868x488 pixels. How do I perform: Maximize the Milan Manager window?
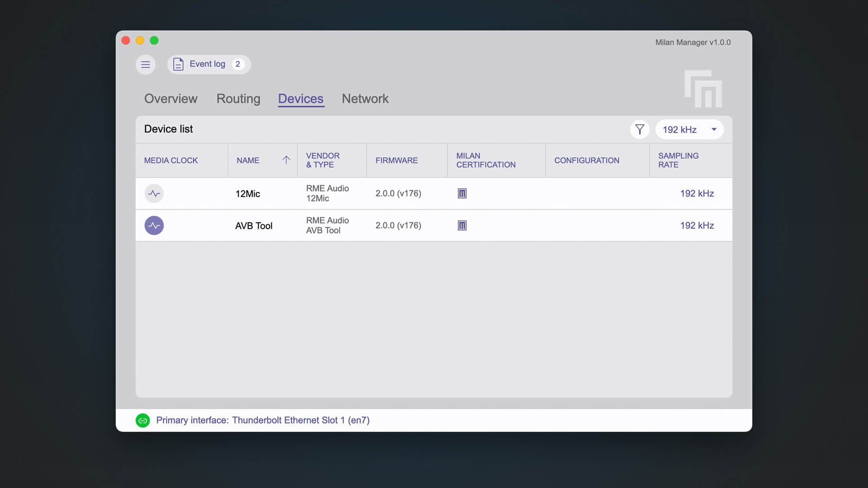pos(154,41)
